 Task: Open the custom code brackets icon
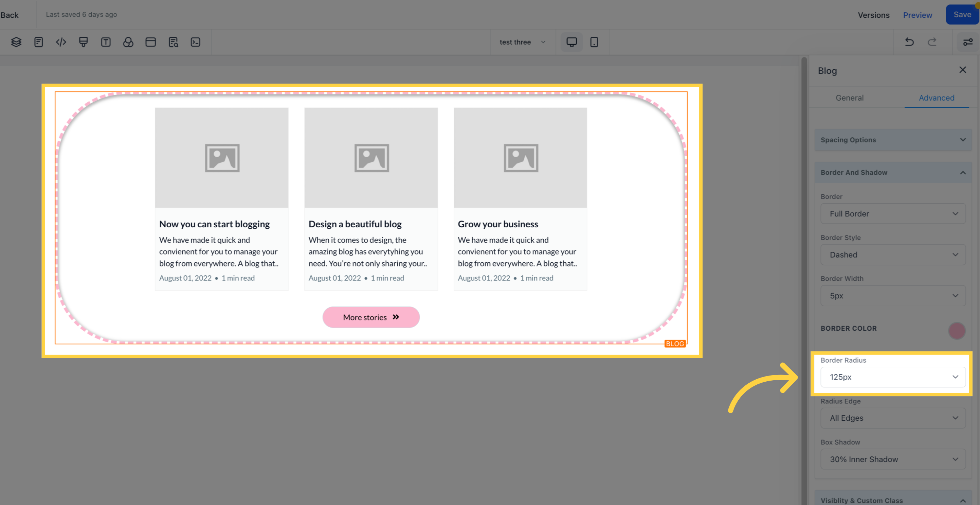click(x=61, y=42)
